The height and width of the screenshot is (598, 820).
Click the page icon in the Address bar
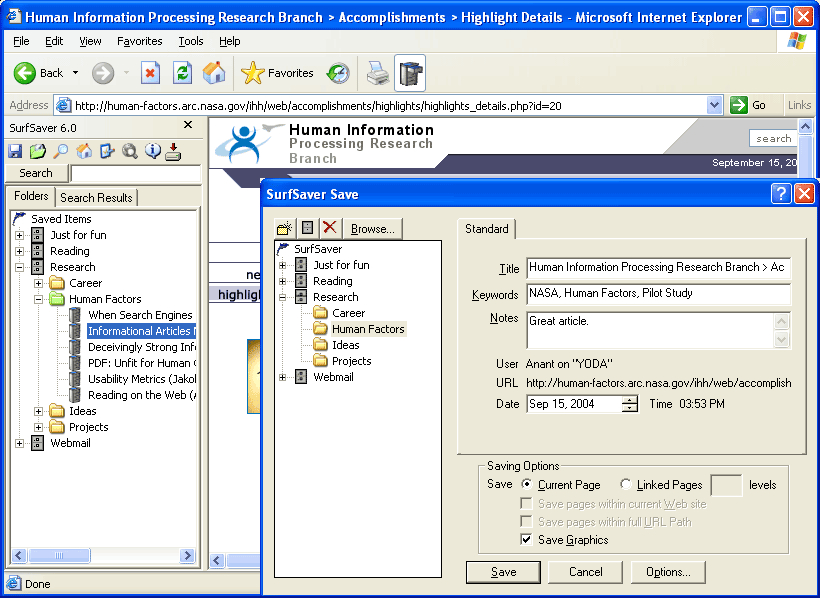click(63, 106)
